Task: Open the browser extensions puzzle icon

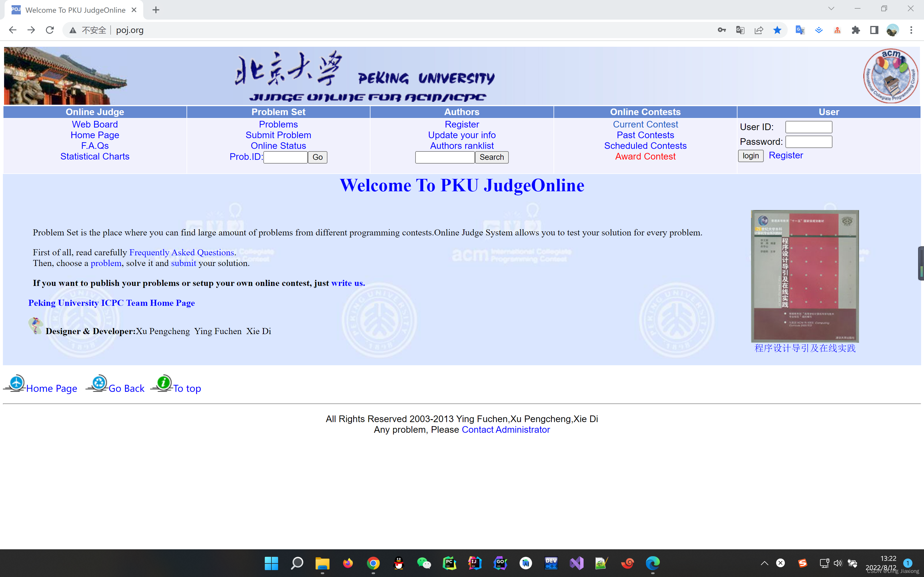Action: pos(856,30)
